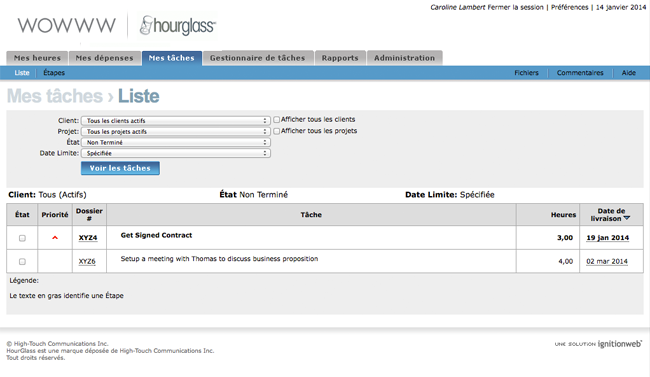Open the 02 mar 2014 delivery date link
Viewport: 650px width, 377px height.
pos(607,261)
